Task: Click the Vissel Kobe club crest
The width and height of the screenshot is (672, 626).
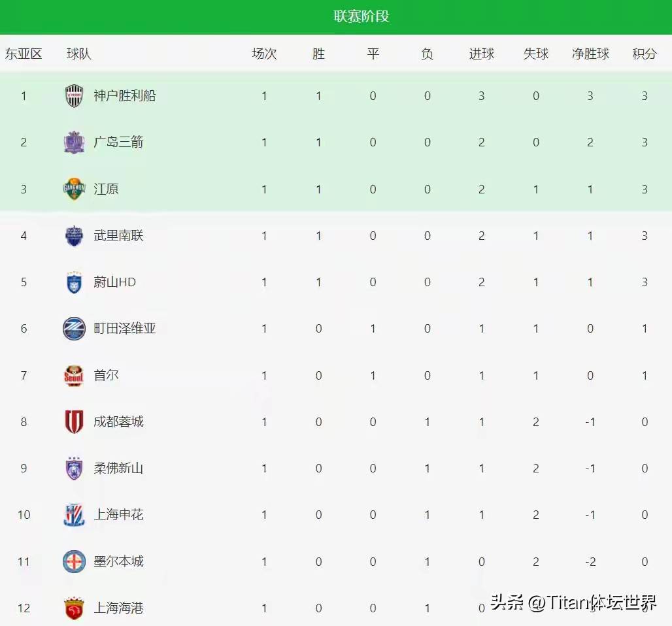Action: 74,96
